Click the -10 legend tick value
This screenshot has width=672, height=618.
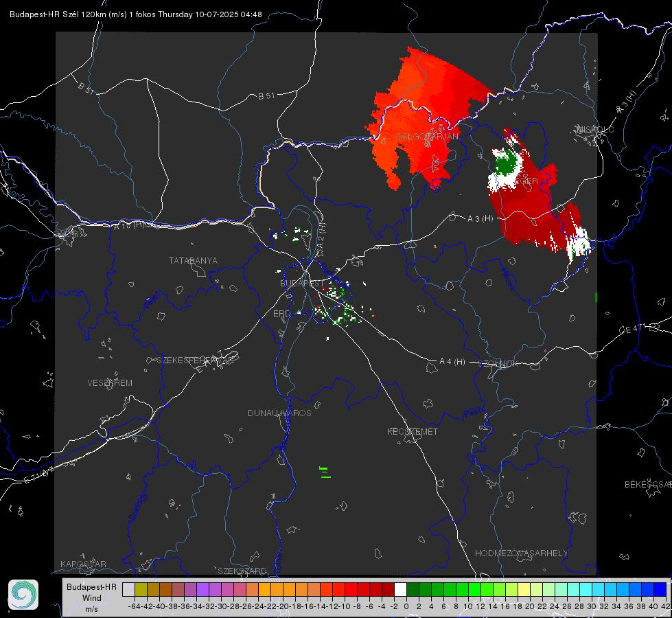[345, 606]
